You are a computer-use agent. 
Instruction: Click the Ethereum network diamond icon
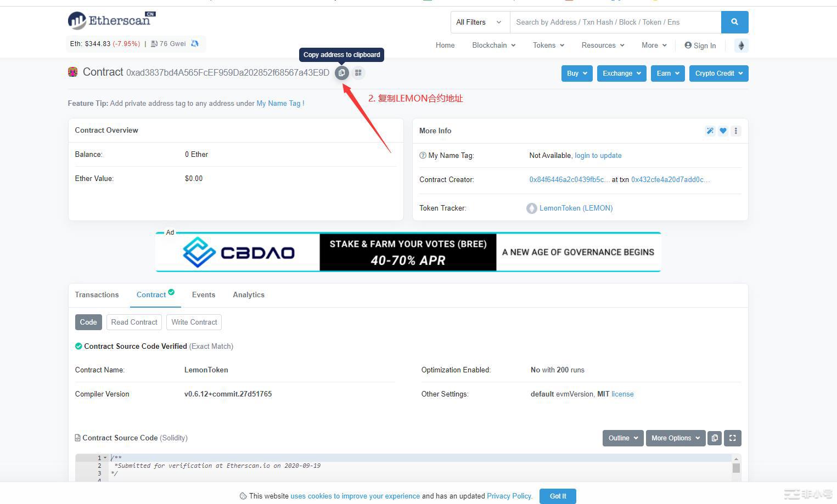(741, 46)
